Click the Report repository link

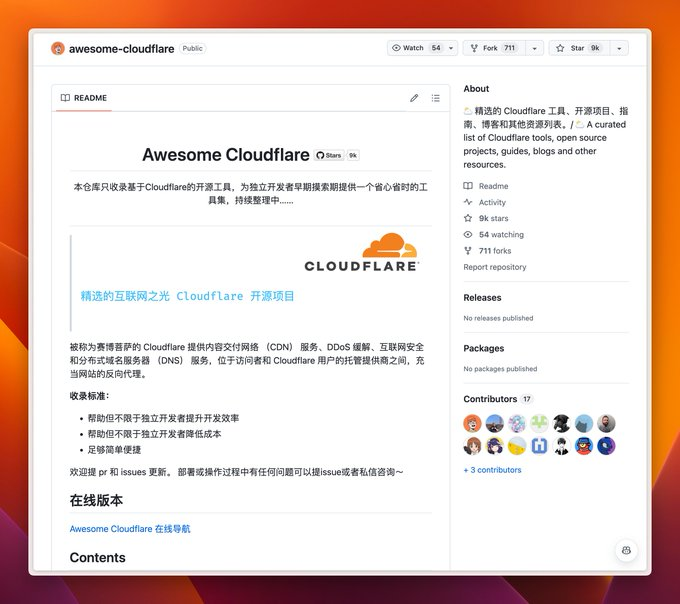pyautogui.click(x=494, y=267)
